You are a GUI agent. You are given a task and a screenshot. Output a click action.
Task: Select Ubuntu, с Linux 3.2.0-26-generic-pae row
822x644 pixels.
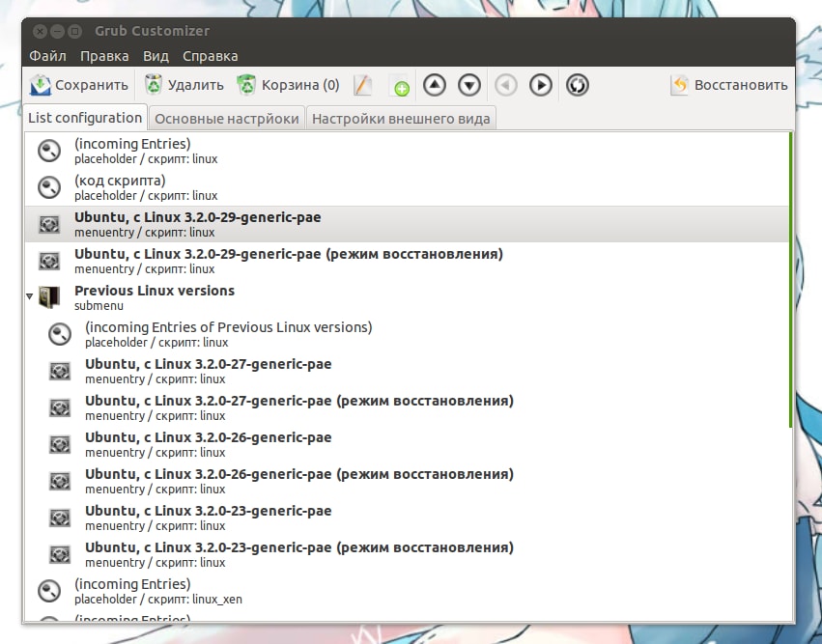tap(407, 444)
